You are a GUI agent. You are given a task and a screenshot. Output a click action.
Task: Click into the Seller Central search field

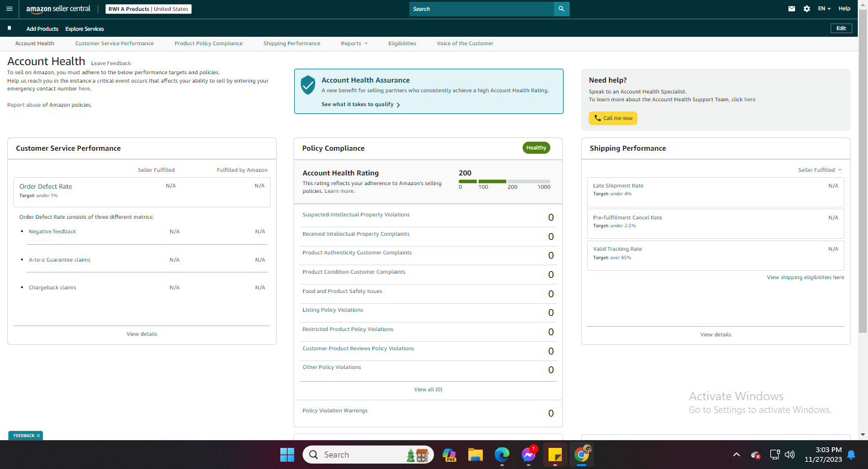click(482, 9)
